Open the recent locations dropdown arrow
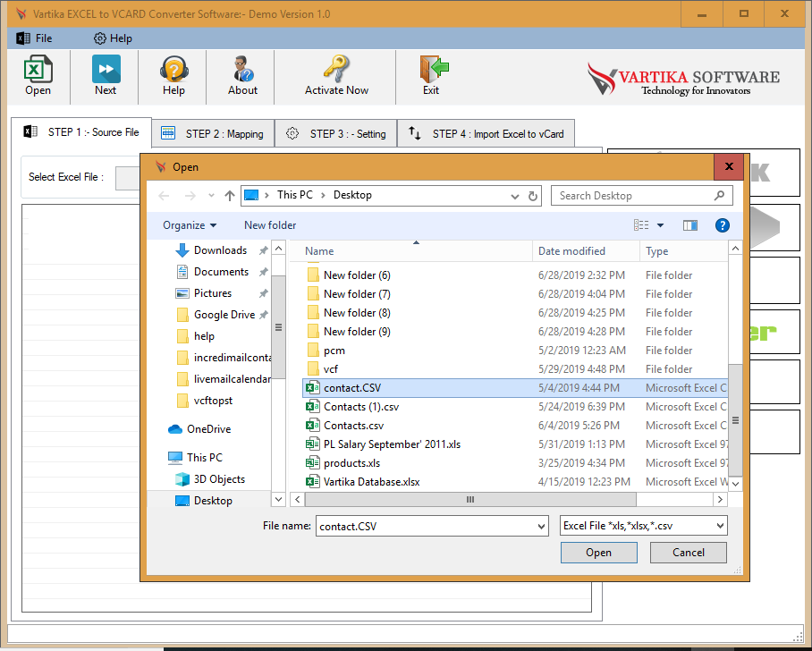This screenshot has width=812, height=651. coord(211,195)
